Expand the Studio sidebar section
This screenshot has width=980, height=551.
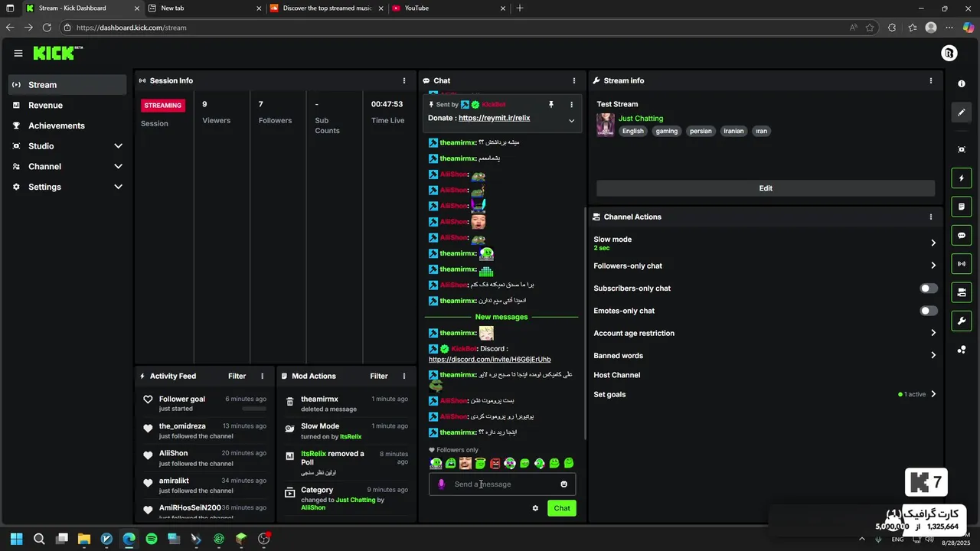point(118,146)
